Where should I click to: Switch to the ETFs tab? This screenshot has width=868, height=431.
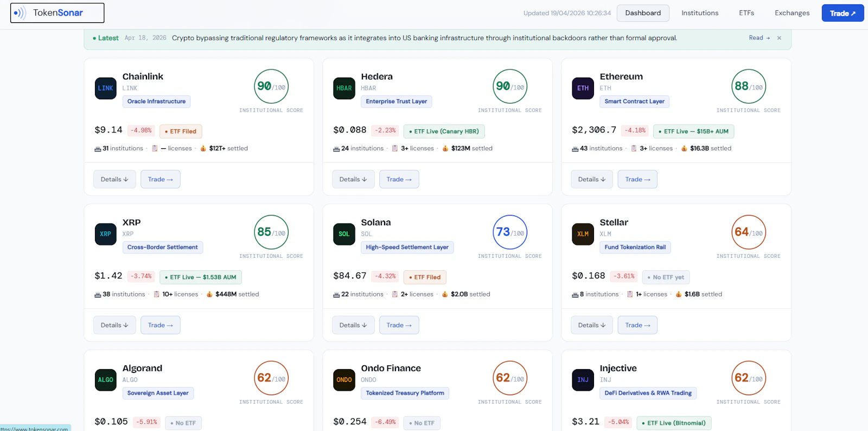[746, 13]
